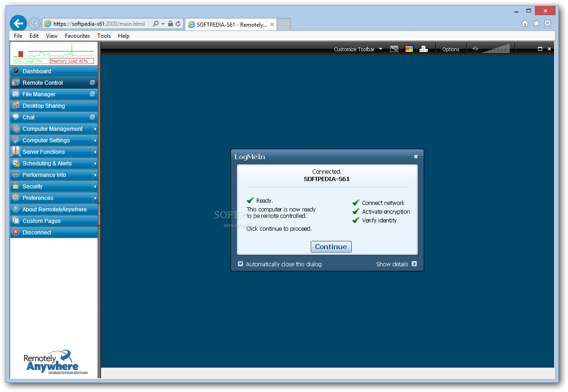Click the Computer Management gear icon

[x=16, y=129]
